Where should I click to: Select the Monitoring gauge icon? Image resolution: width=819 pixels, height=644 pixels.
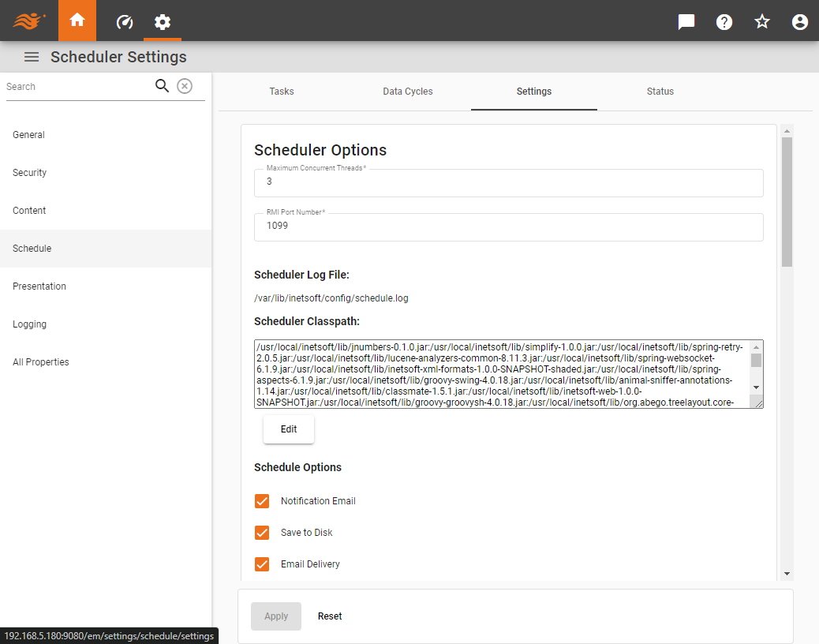click(x=124, y=21)
